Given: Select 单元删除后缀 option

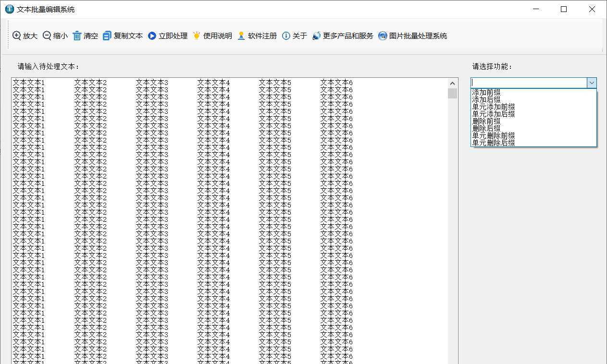Looking at the screenshot, I should click(533, 143).
